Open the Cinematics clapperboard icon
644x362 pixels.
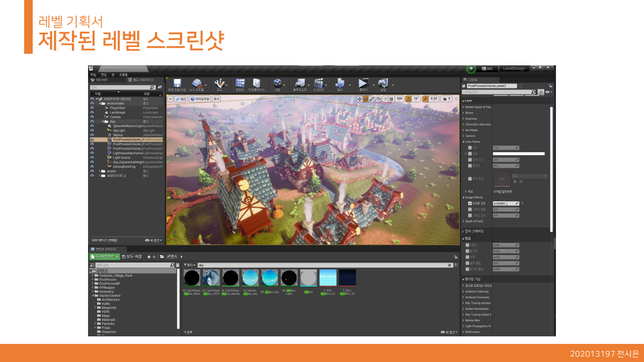(318, 83)
